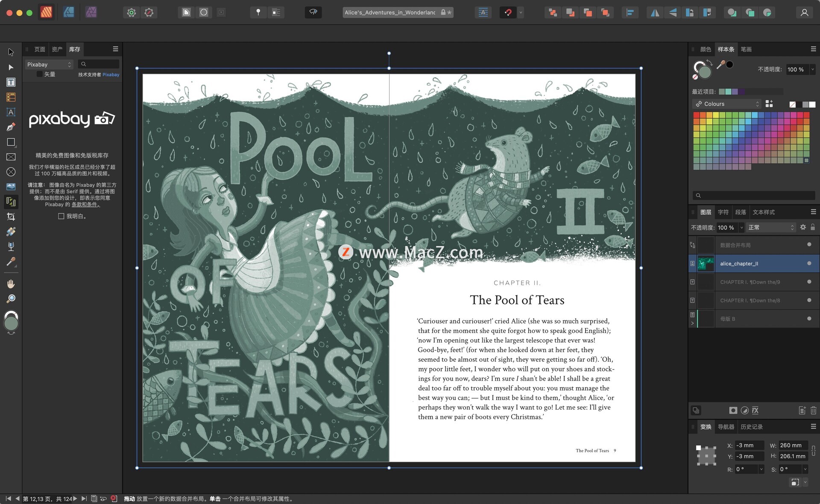This screenshot has height=504, width=820.
Task: Toggle visibility of CHAPTER I. Down the/8 layer
Action: (x=809, y=300)
